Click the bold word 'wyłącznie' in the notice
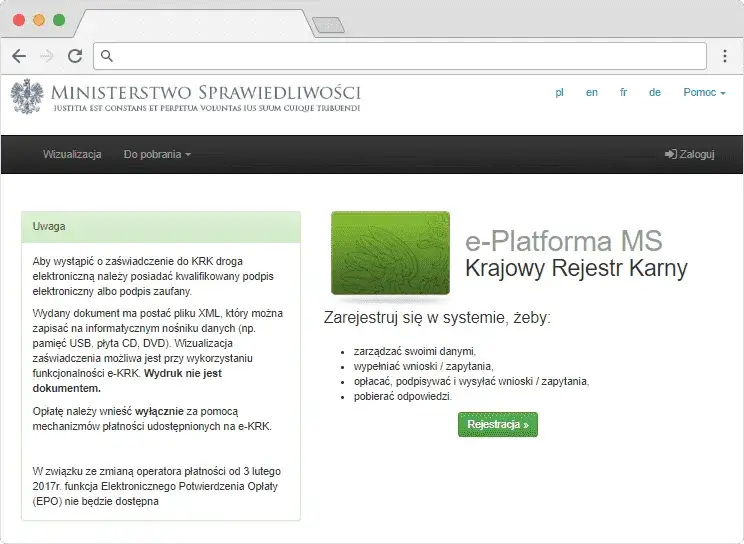 click(159, 411)
